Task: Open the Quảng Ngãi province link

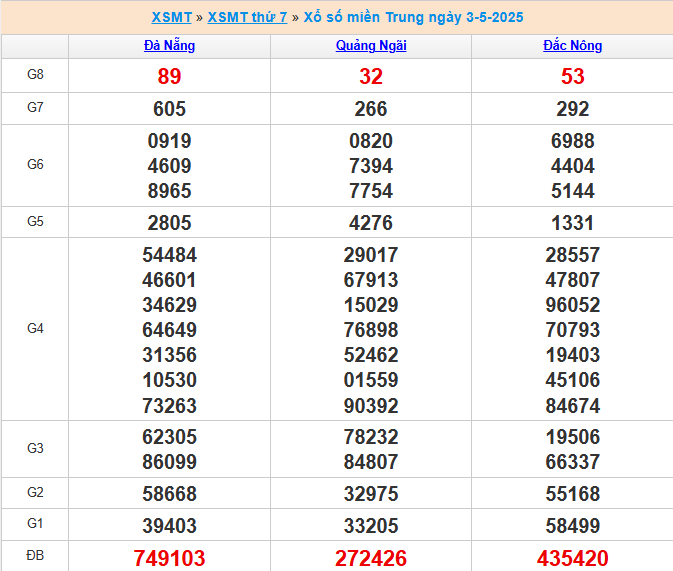Action: coord(371,46)
